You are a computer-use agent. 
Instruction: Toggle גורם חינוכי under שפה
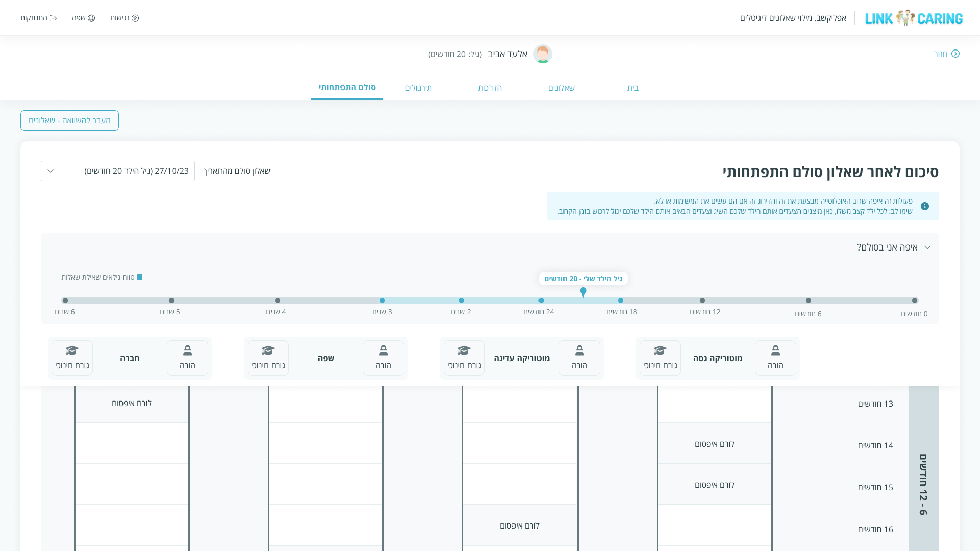pos(268,358)
